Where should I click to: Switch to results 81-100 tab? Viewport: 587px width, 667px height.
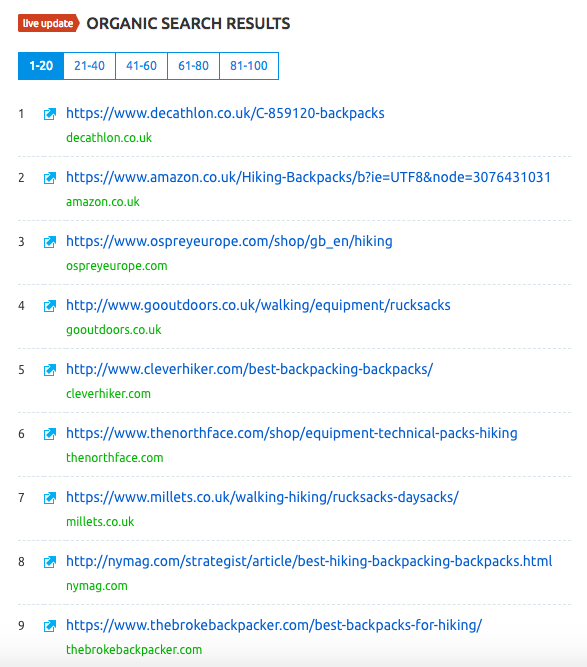click(x=249, y=66)
